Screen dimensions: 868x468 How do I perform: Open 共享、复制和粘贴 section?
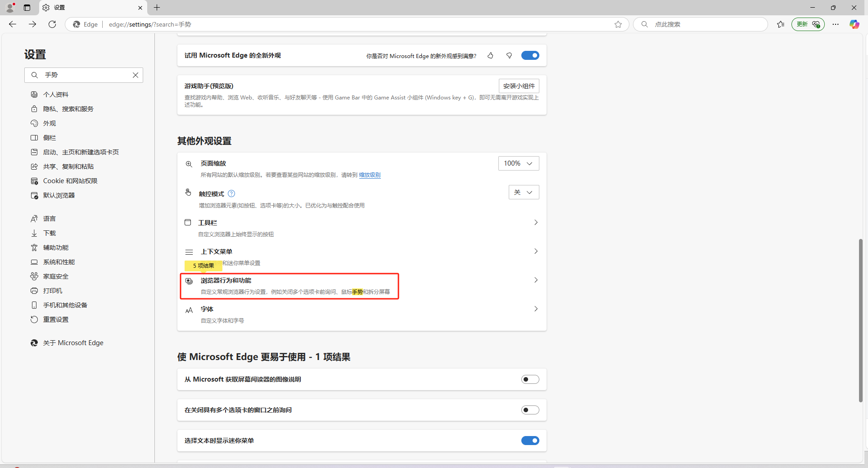tap(68, 166)
